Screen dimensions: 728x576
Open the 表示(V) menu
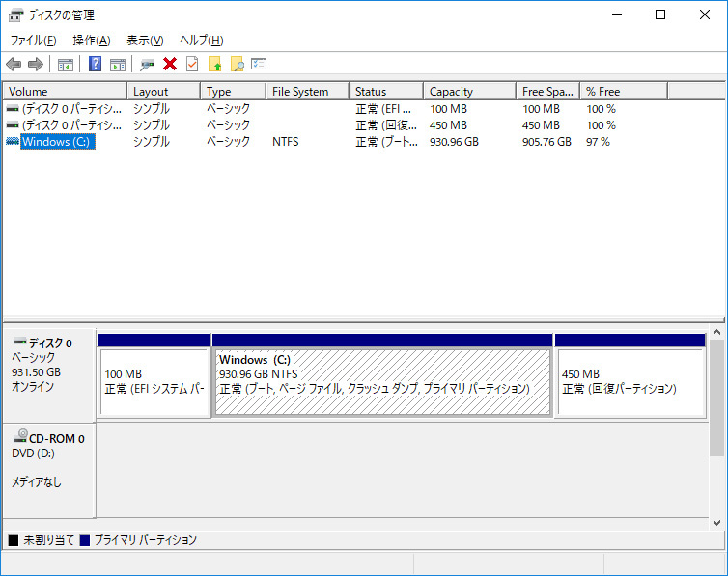145,41
